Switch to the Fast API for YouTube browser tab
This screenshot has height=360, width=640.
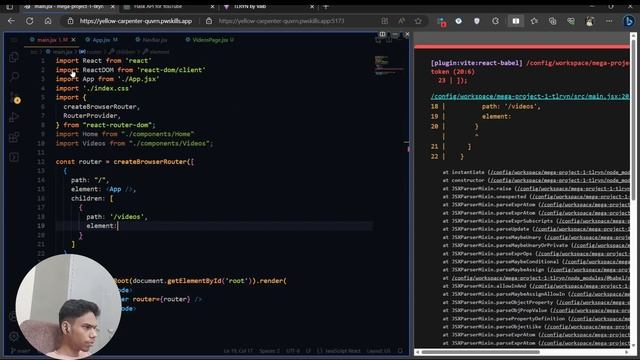[x=158, y=7]
